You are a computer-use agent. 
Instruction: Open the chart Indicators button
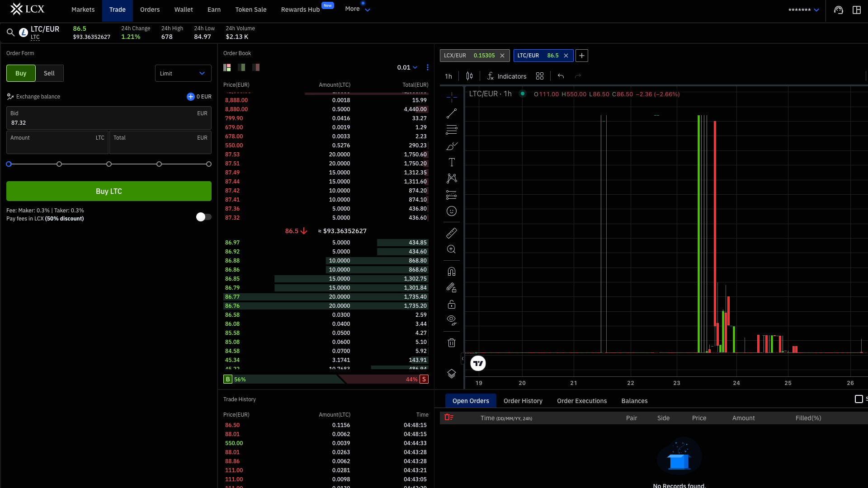point(507,76)
